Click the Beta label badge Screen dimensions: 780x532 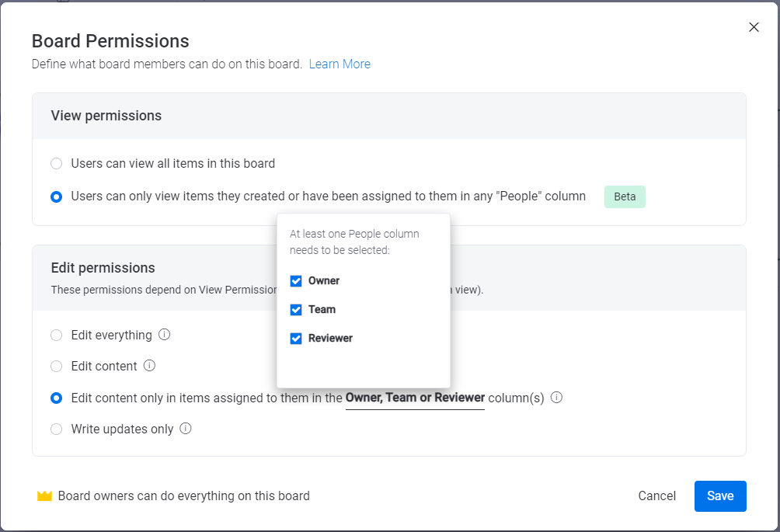tap(625, 196)
